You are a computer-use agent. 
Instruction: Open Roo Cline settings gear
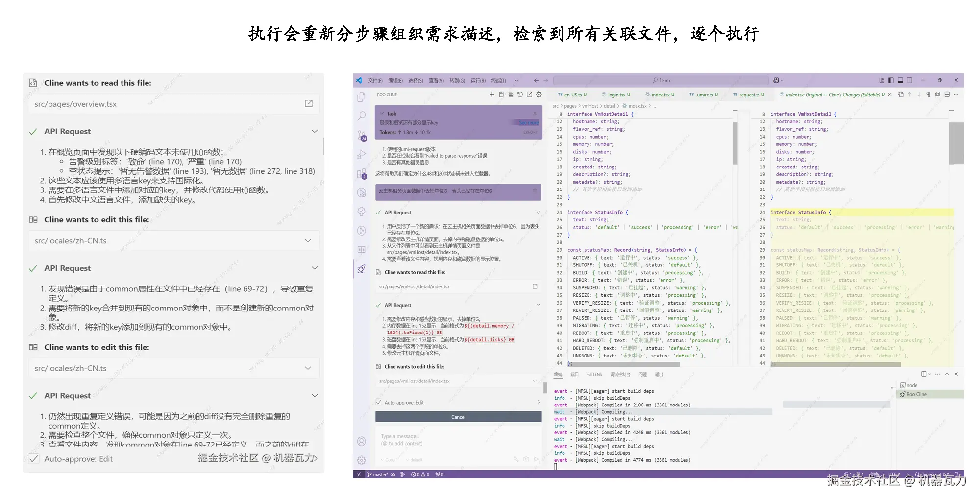tap(539, 95)
